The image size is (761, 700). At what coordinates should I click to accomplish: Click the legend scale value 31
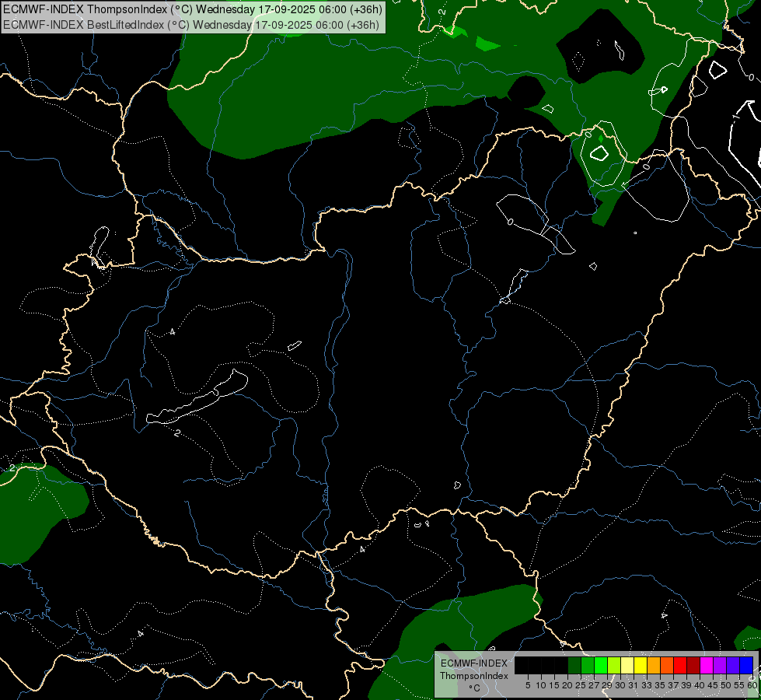click(634, 685)
